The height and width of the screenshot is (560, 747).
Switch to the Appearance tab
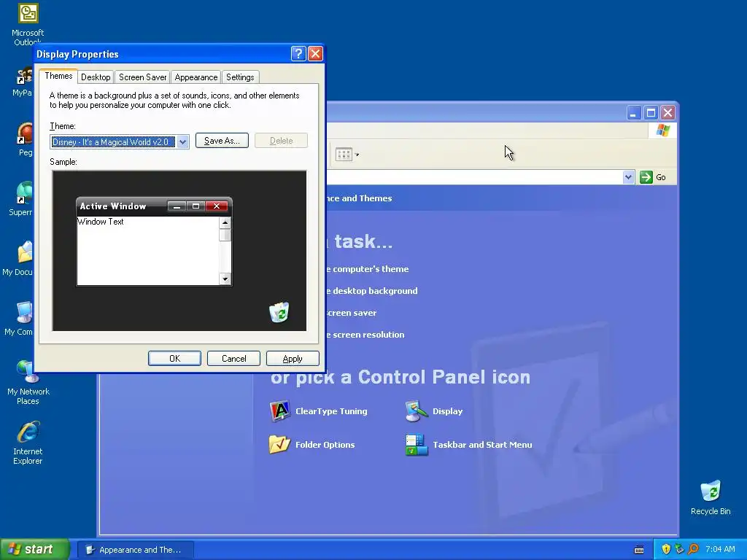tap(196, 77)
